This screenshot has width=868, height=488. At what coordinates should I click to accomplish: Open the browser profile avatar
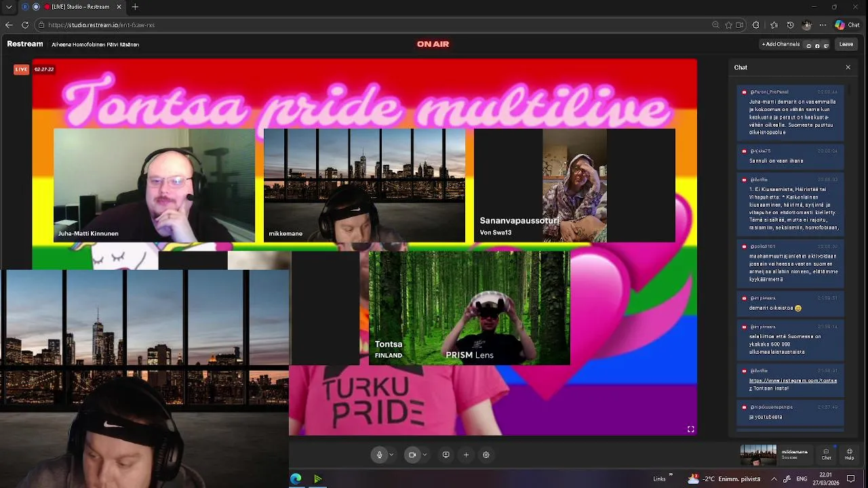806,25
